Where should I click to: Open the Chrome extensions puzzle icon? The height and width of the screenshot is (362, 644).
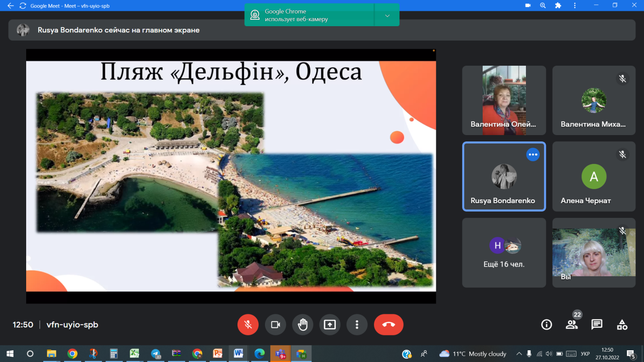click(x=558, y=6)
